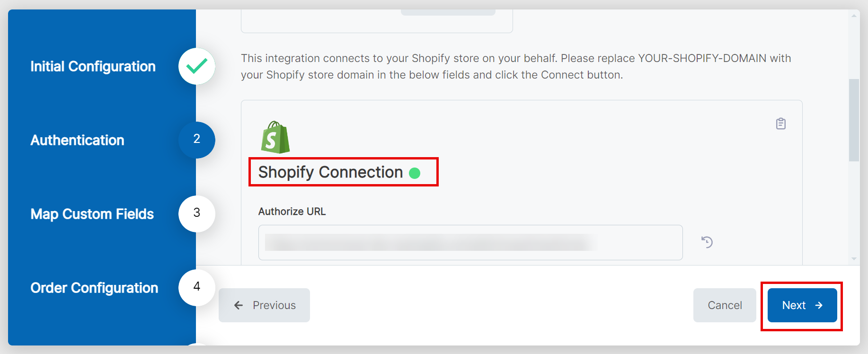The height and width of the screenshot is (354, 868).
Task: Go back with the Previous button
Action: coord(264,305)
